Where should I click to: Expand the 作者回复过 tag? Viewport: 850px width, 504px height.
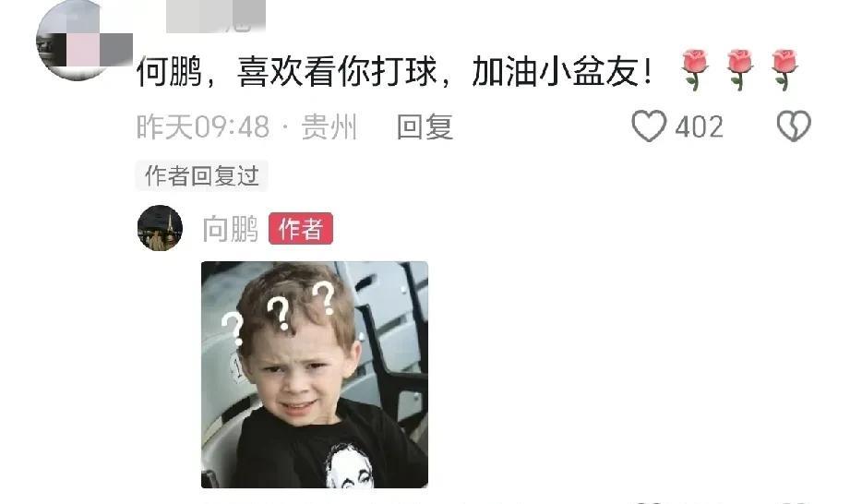click(x=202, y=176)
